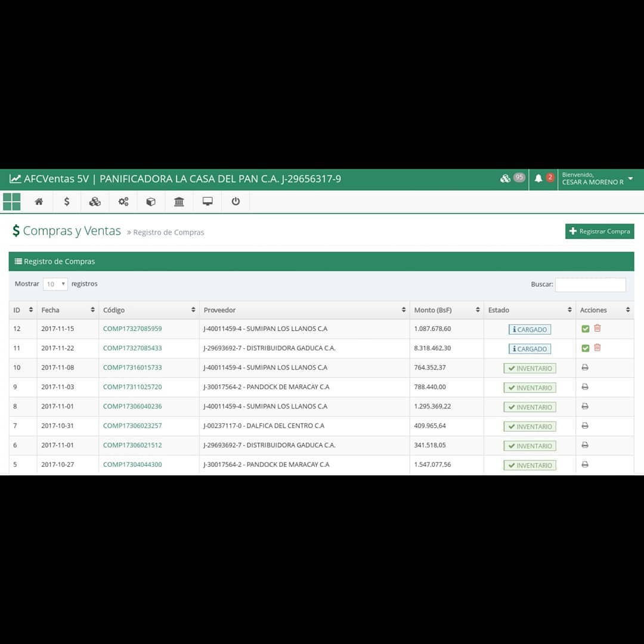Click the monitor screen icon in the navbar

[x=208, y=202]
